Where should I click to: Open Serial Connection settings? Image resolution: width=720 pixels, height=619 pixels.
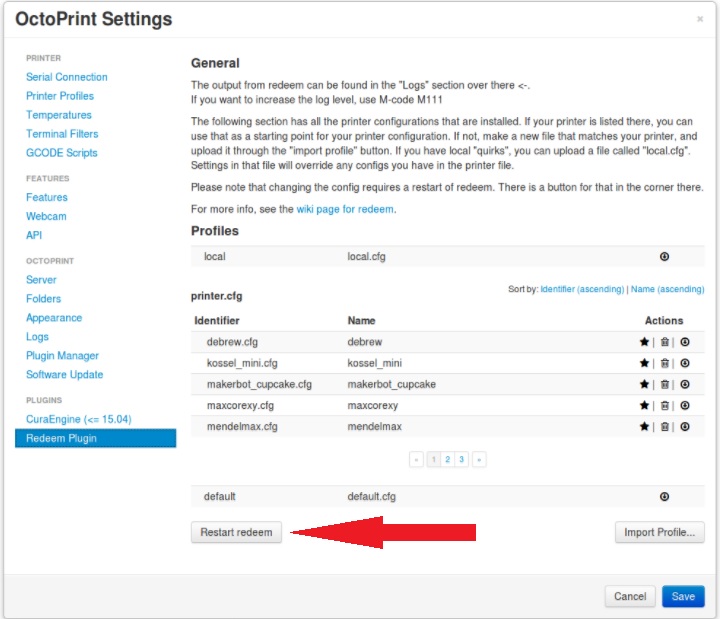coord(67,77)
